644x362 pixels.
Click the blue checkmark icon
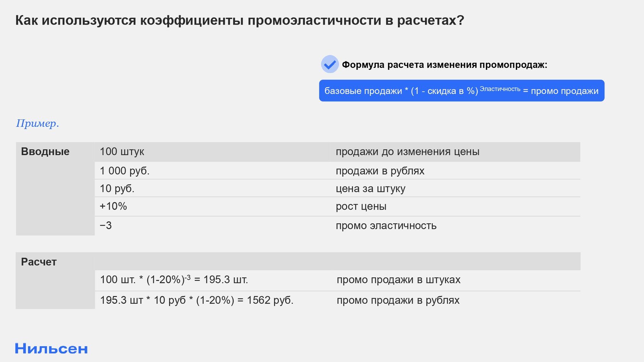point(330,64)
